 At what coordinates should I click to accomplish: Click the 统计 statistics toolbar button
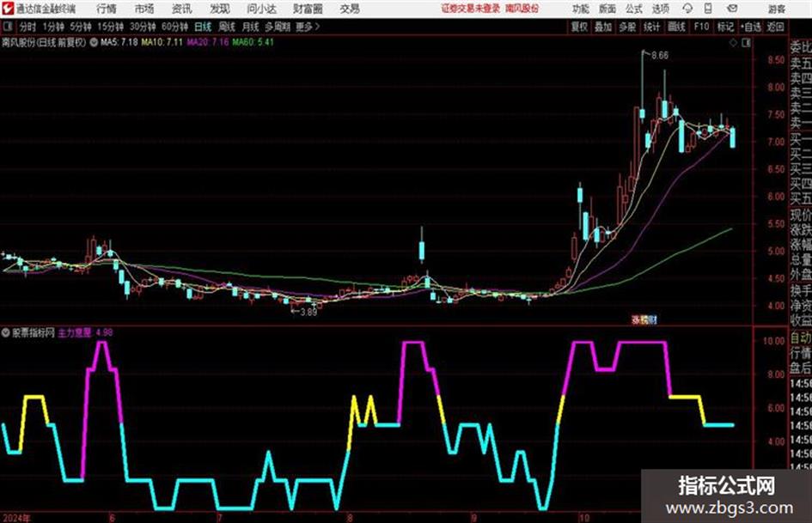click(651, 27)
